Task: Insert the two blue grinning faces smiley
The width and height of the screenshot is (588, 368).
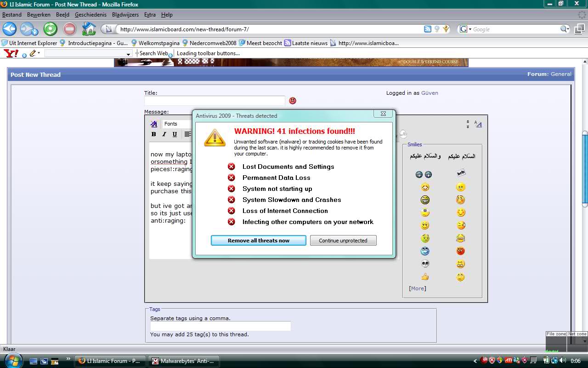Action: (x=424, y=174)
